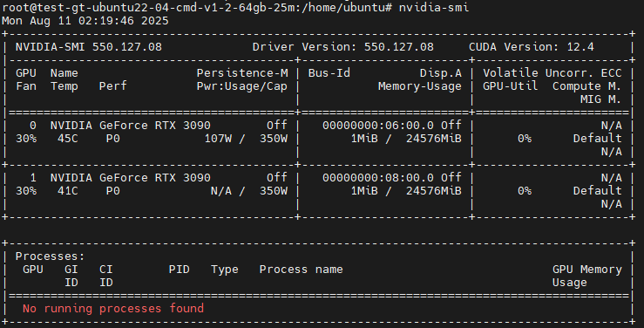Select the NVIDIA-SMI 550.127.08 version text
This screenshot has width=644, height=328.
[89, 47]
